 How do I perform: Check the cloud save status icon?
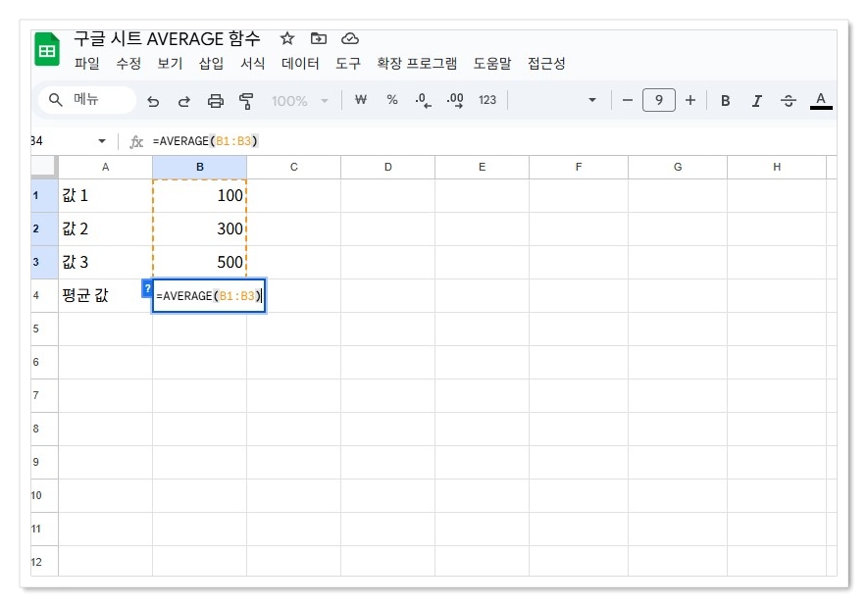tap(350, 38)
